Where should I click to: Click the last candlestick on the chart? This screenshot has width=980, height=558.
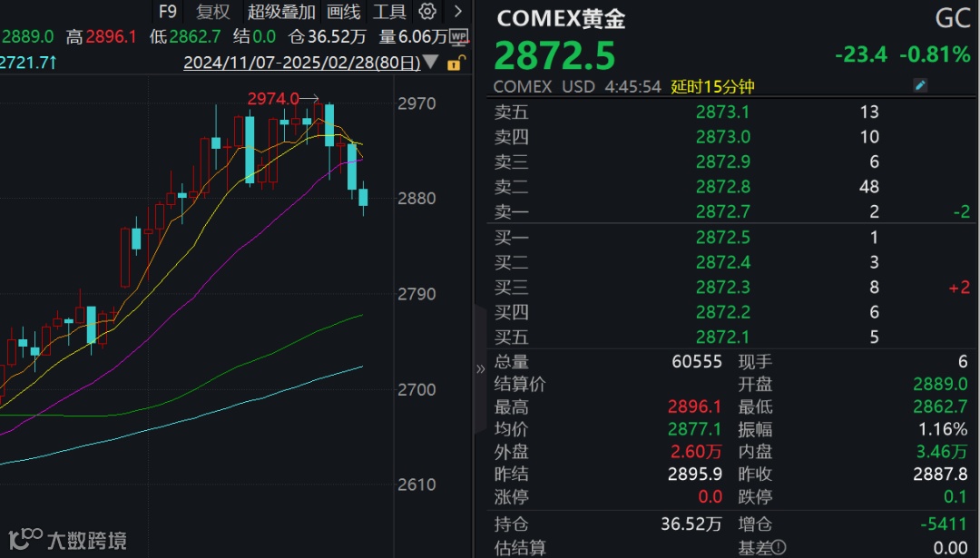[x=363, y=198]
